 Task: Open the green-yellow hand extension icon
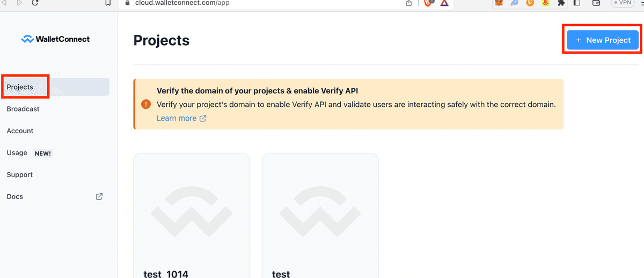tap(546, 3)
